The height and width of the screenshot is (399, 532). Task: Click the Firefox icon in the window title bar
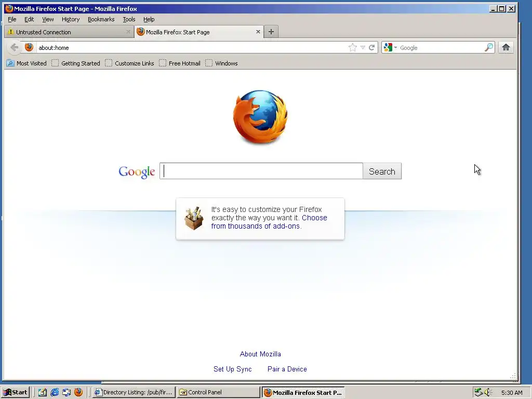coord(9,8)
